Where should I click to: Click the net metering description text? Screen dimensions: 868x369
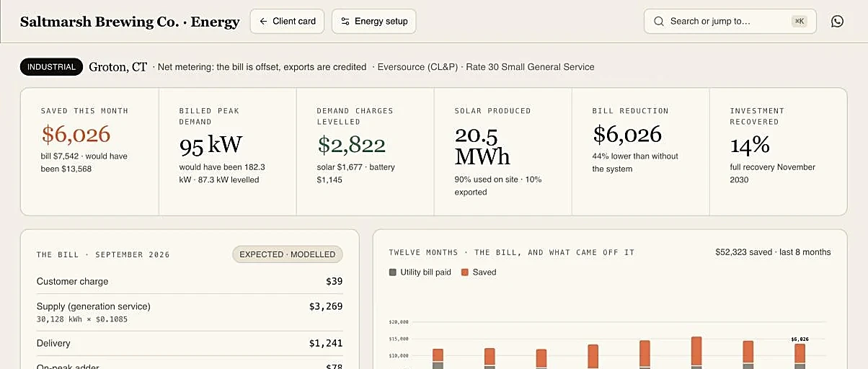click(262, 67)
